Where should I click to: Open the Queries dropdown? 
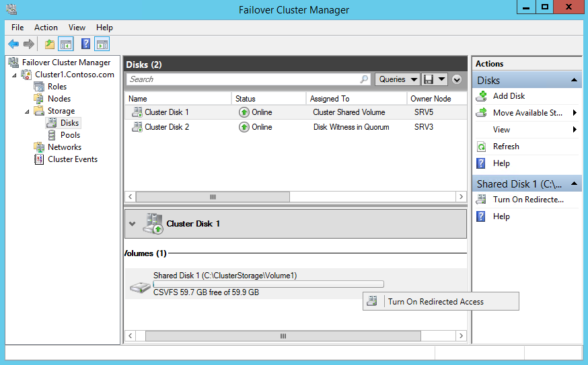click(x=397, y=79)
